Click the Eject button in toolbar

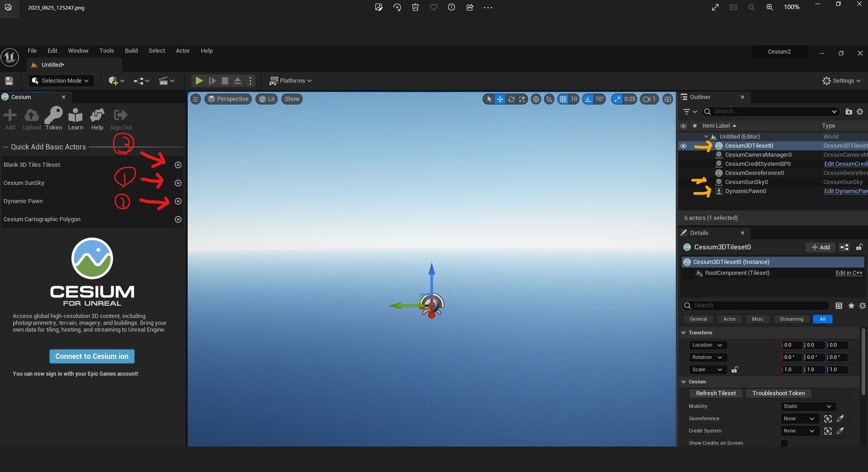(237, 81)
